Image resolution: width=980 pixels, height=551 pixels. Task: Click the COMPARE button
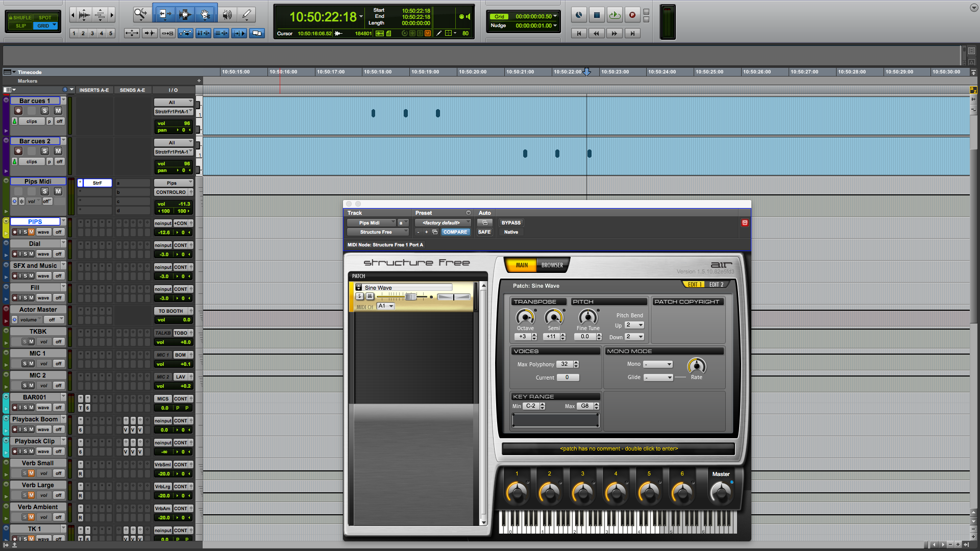click(455, 232)
